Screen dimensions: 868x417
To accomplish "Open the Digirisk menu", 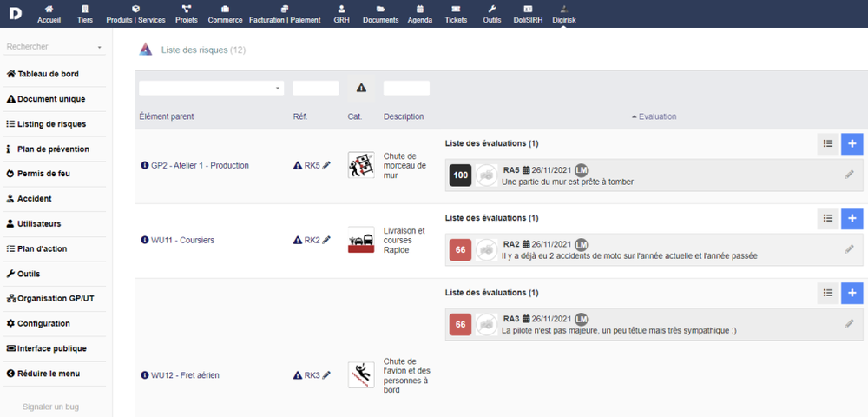I will (564, 14).
